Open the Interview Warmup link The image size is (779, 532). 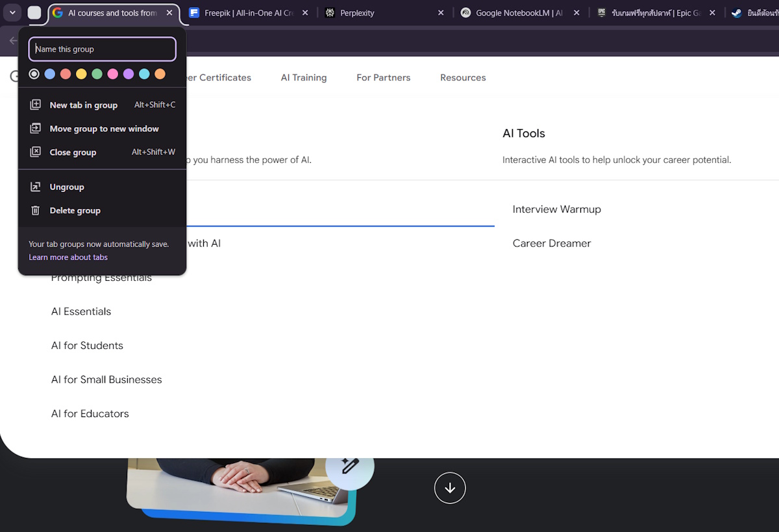[556, 210]
